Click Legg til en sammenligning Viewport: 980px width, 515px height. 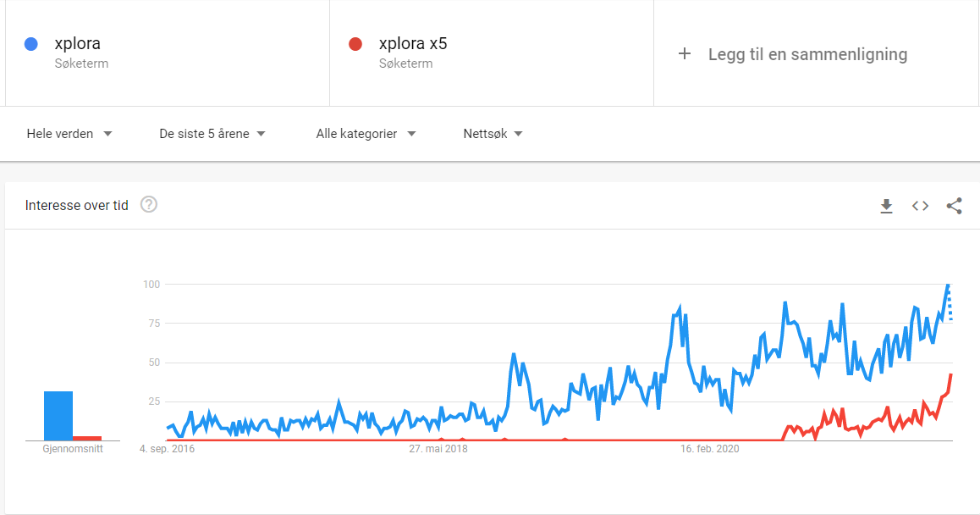pos(807,54)
